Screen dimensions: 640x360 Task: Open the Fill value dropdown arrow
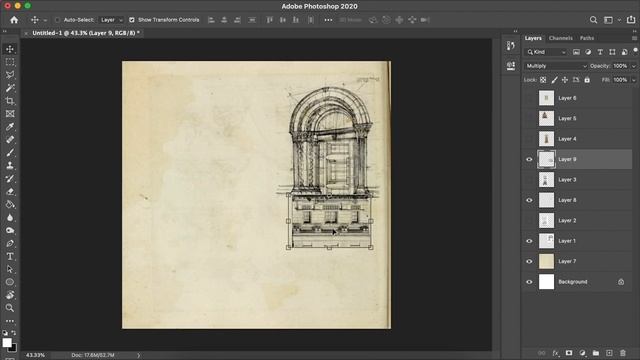[633, 80]
